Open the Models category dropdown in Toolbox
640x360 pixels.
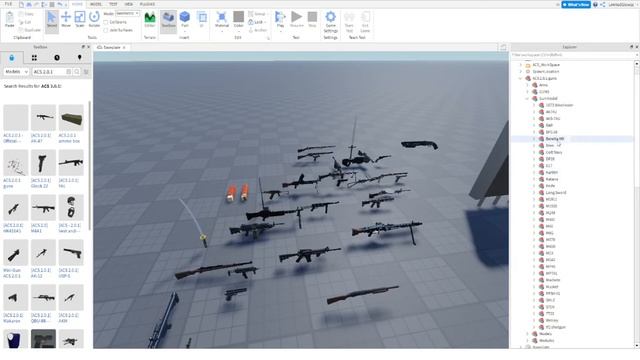click(x=16, y=72)
